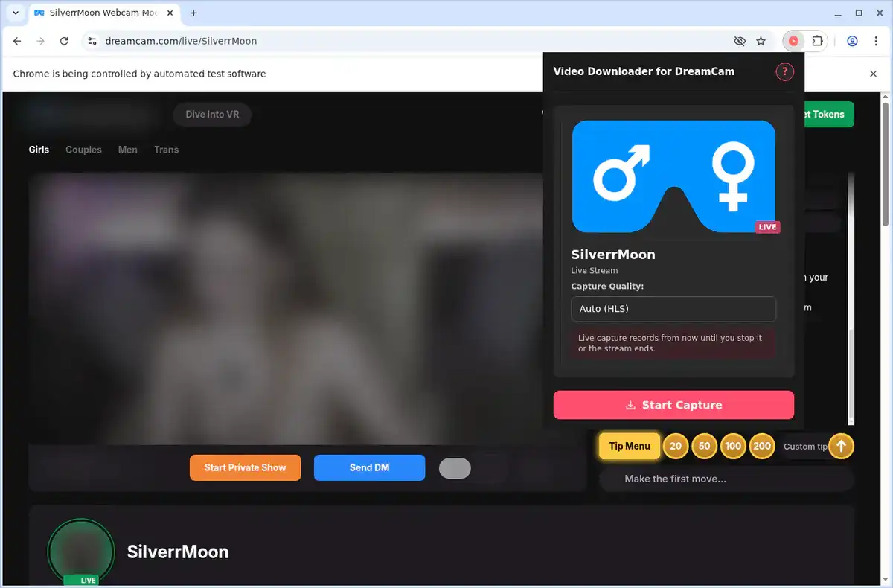Click the Video Downloader extension icon in toolbar

(793, 41)
